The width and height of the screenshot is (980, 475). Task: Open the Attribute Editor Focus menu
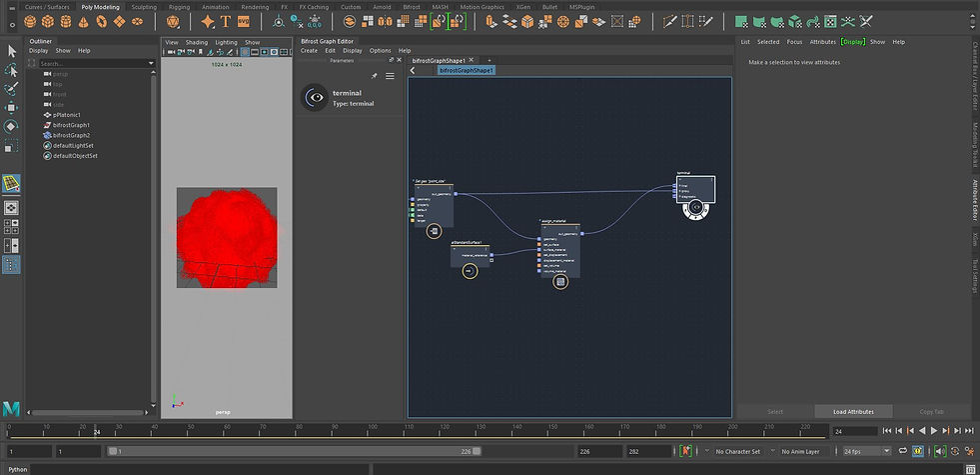tap(794, 42)
